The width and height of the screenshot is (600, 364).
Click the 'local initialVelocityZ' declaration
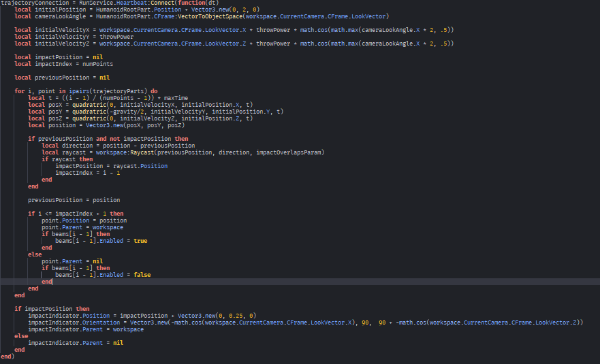click(234, 44)
